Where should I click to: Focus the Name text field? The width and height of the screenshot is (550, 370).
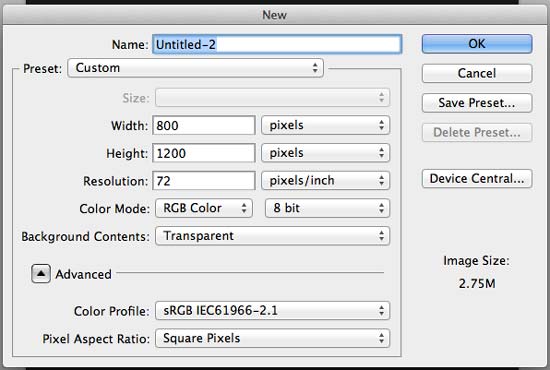point(277,44)
